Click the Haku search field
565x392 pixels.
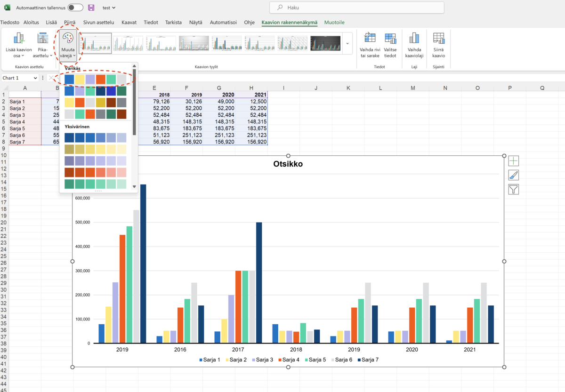(x=356, y=8)
